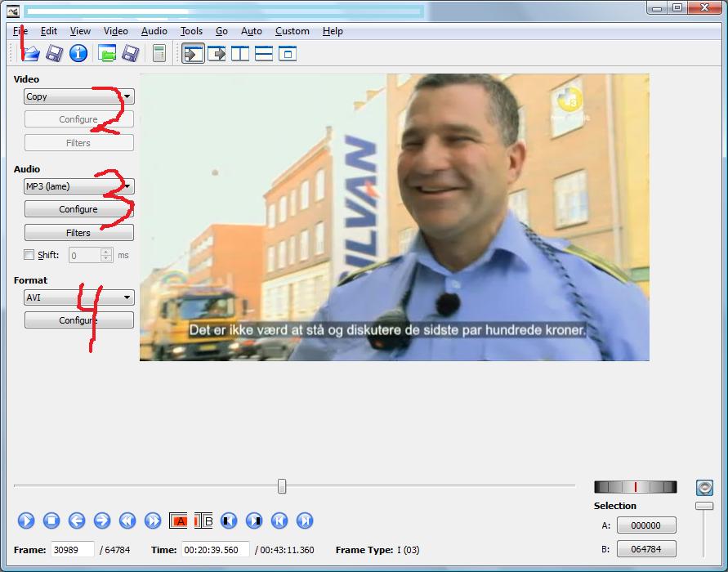Click the Time input field
Image resolution: width=728 pixels, height=572 pixels.
(x=216, y=550)
